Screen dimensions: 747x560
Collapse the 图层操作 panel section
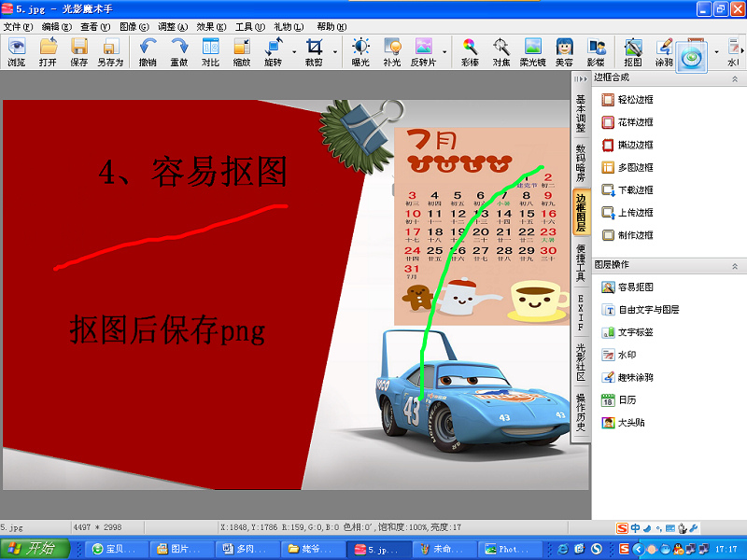[x=735, y=266]
